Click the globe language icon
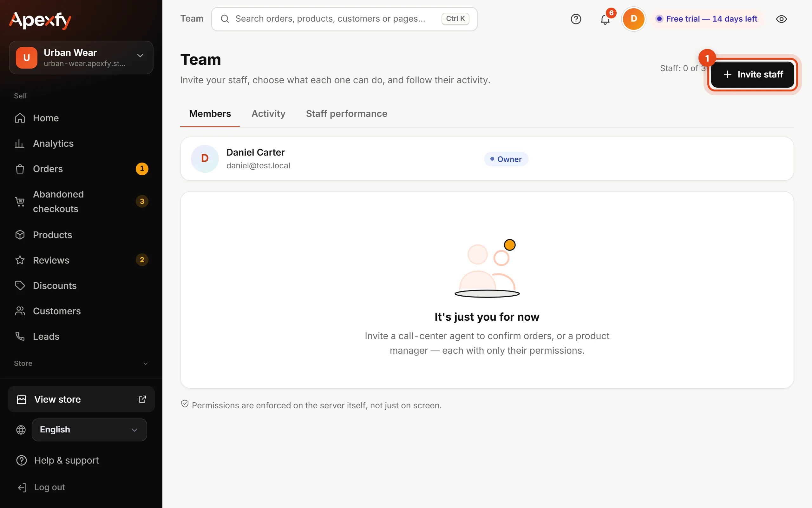 click(21, 430)
